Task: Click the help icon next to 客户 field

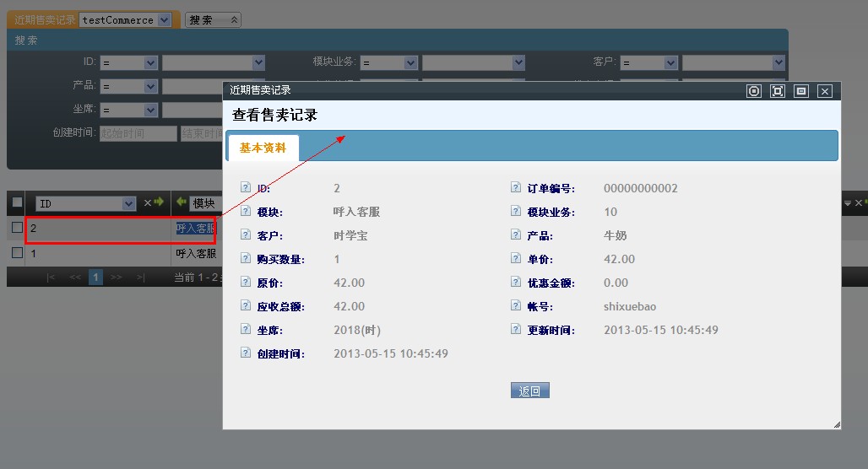Action: tap(246, 235)
